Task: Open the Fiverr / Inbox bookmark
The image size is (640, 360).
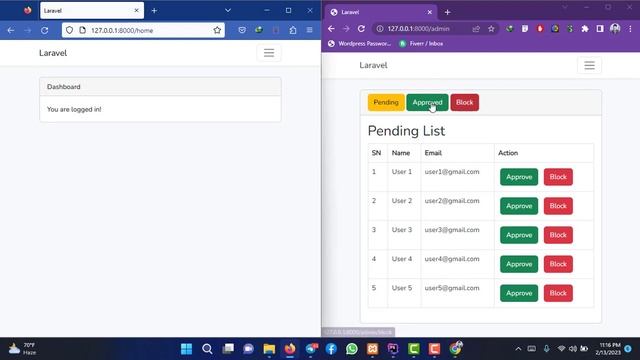Action: (421, 43)
